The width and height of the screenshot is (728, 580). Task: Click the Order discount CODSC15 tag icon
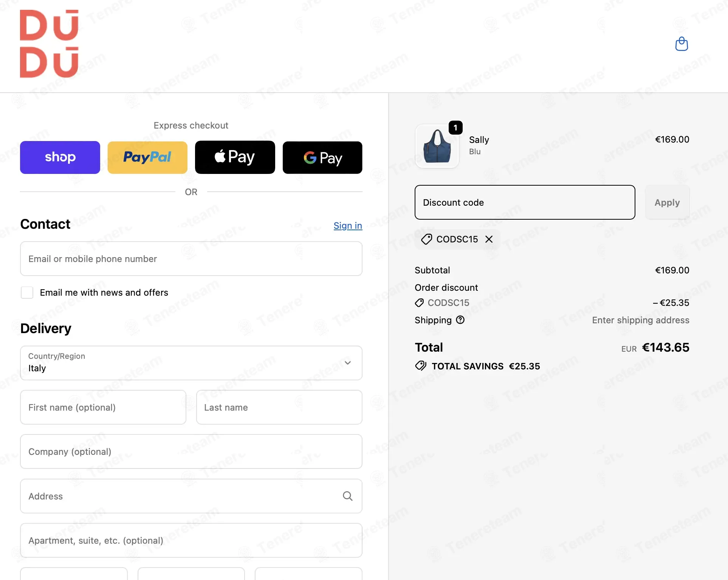click(x=419, y=303)
